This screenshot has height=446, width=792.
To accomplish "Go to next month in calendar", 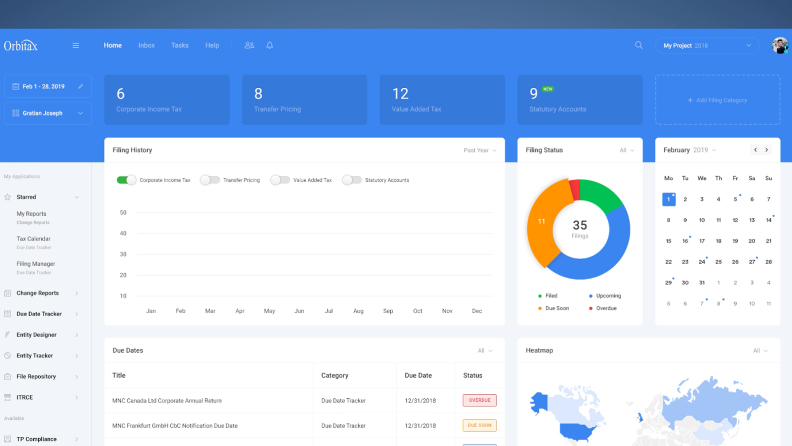I will click(767, 150).
